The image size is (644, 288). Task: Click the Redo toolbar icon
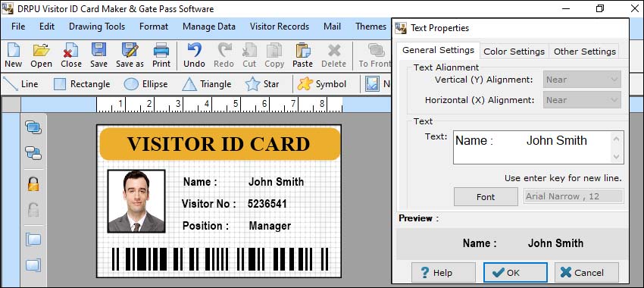coord(224,55)
